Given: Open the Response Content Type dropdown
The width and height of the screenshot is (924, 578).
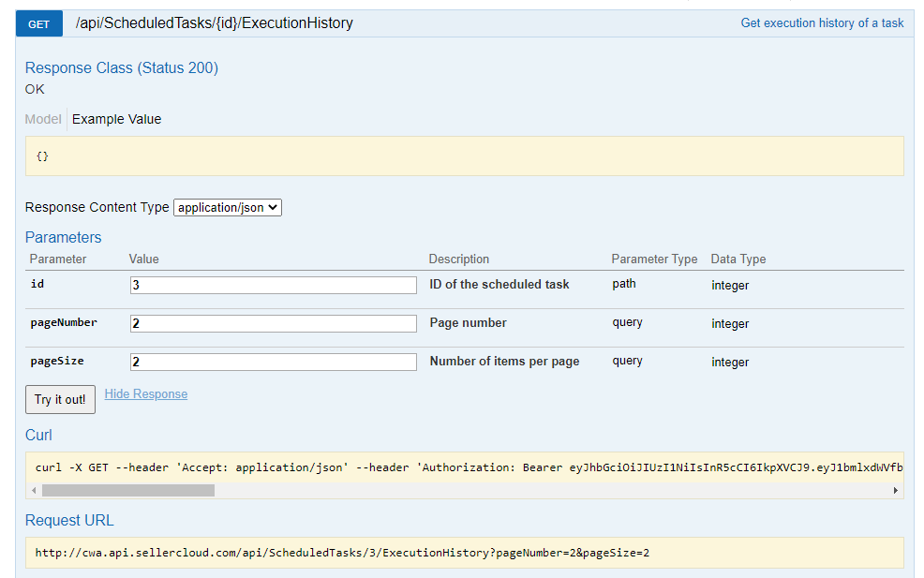Looking at the screenshot, I should point(228,207).
